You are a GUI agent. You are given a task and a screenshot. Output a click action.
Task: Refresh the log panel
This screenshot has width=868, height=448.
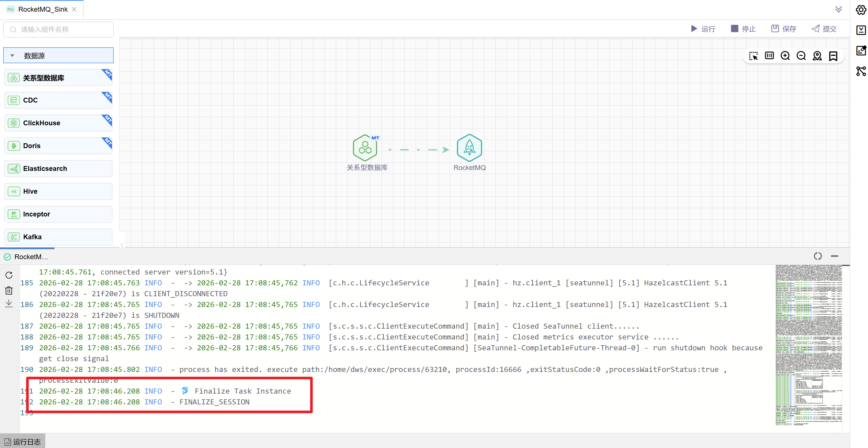coord(9,275)
